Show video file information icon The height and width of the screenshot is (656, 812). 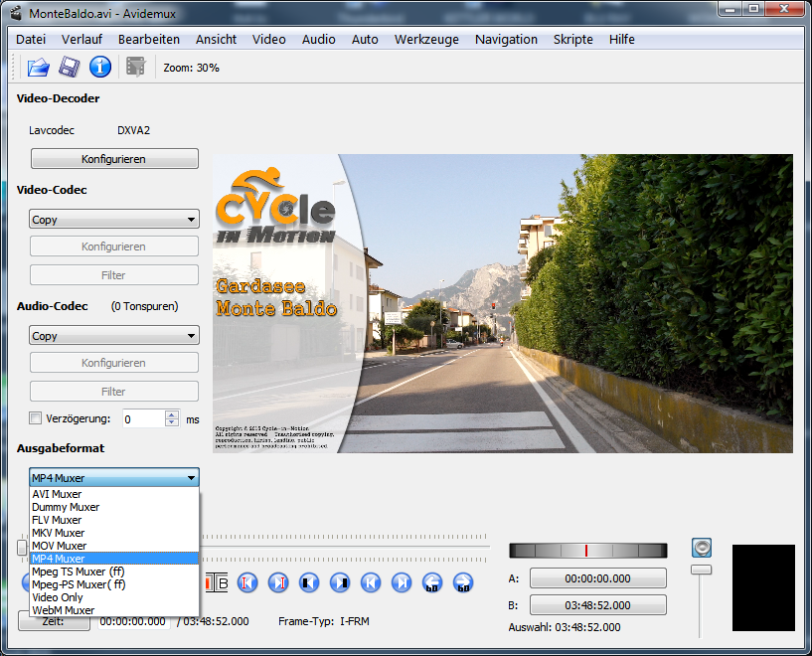point(100,68)
